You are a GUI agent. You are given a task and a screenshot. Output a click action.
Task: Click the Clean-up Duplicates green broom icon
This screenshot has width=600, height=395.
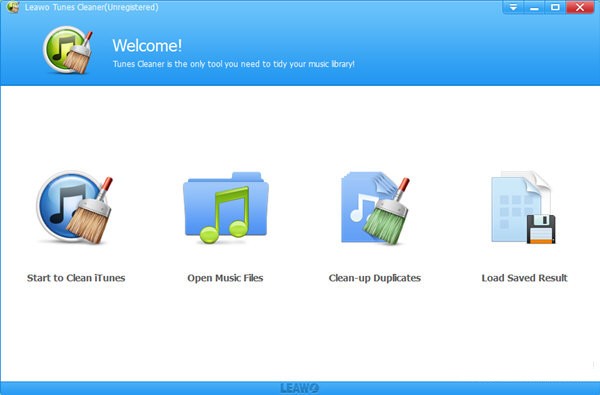click(x=375, y=208)
